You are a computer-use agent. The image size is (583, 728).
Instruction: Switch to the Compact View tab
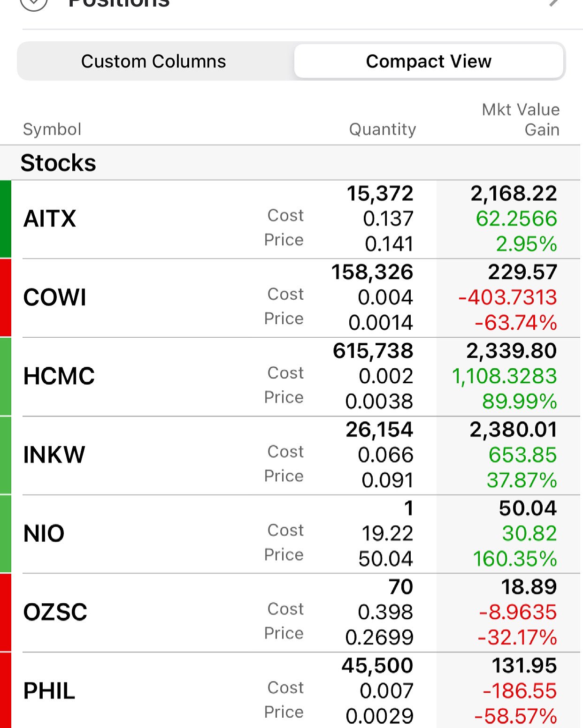coord(429,61)
